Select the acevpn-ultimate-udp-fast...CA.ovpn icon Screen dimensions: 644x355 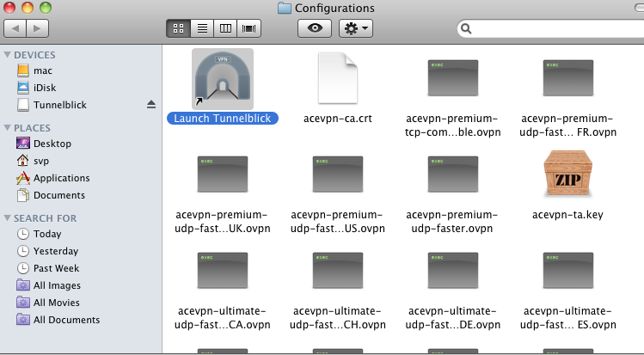(x=222, y=271)
